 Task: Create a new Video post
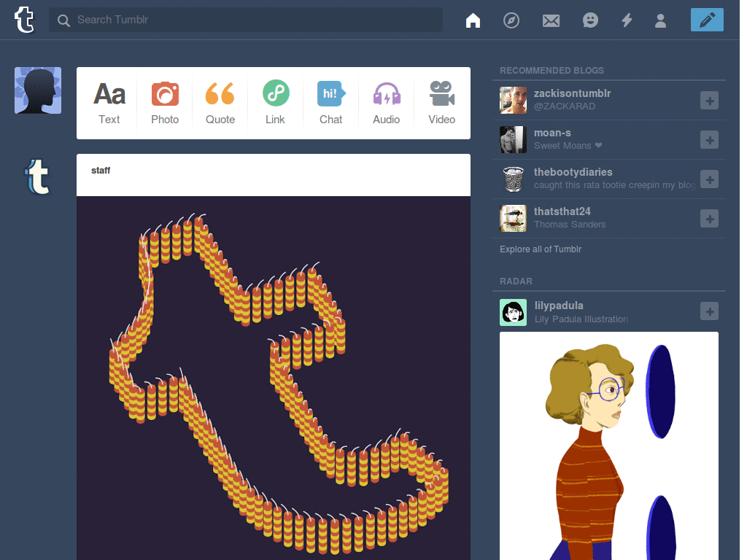pos(441,104)
